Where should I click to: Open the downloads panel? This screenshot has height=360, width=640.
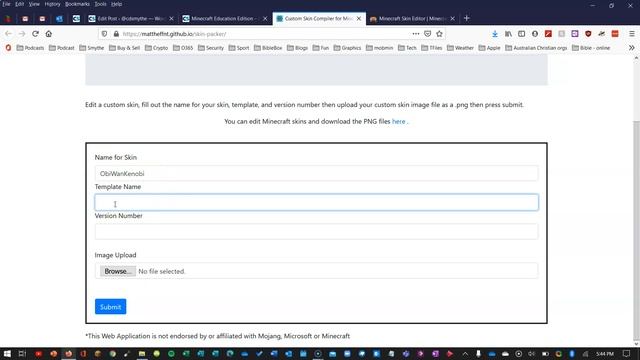495,34
